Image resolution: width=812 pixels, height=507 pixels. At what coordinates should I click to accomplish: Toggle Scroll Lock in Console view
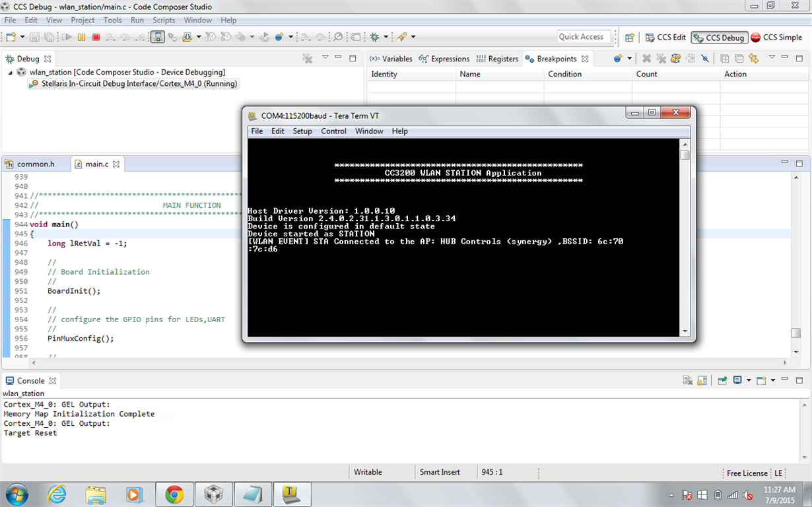point(702,380)
